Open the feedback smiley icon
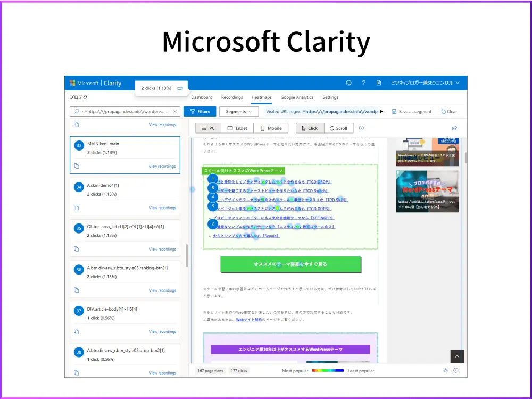 (349, 82)
